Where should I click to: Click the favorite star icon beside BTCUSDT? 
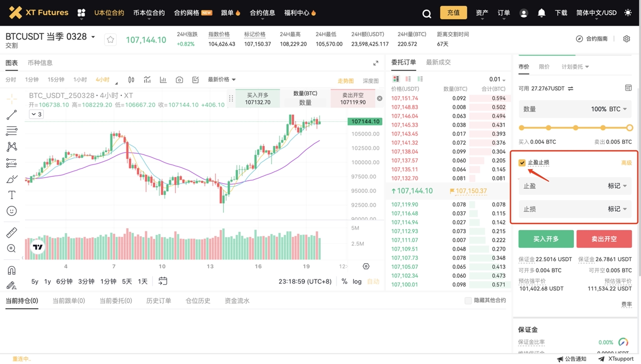110,40
